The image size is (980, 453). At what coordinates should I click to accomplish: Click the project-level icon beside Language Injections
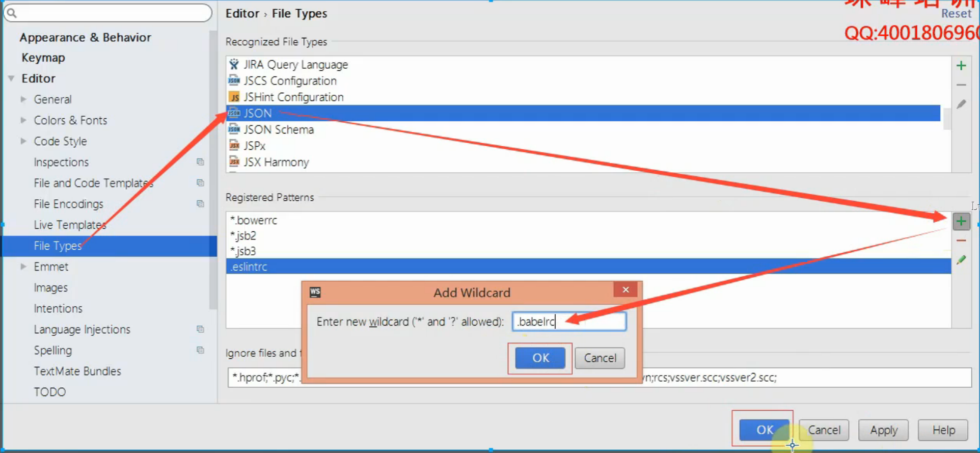[200, 329]
